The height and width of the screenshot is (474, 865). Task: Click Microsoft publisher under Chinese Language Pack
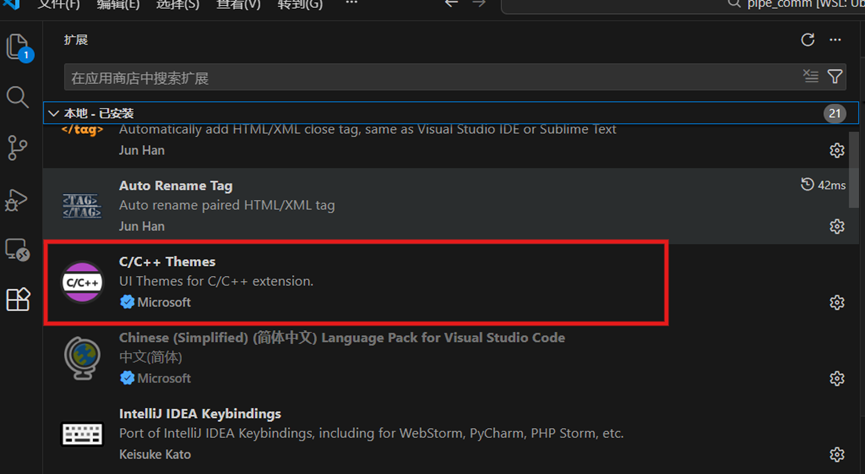(x=164, y=379)
